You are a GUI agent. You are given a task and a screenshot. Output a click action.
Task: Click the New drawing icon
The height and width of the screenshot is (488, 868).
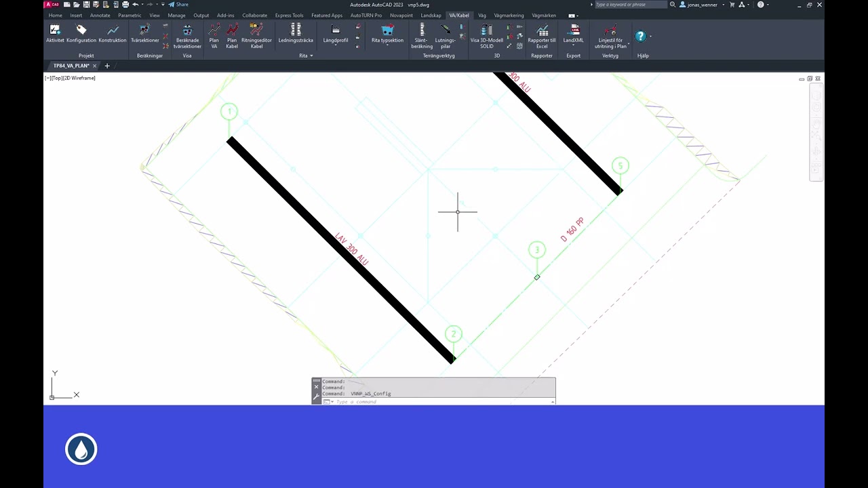point(66,5)
